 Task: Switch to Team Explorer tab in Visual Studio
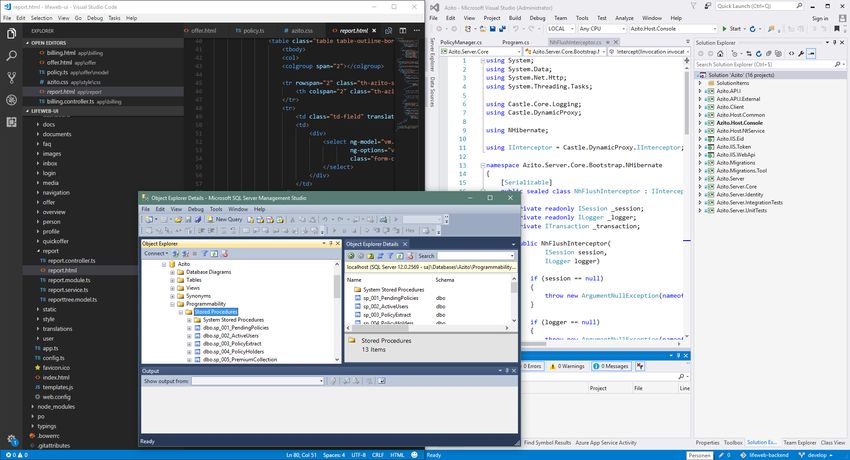coord(800,443)
